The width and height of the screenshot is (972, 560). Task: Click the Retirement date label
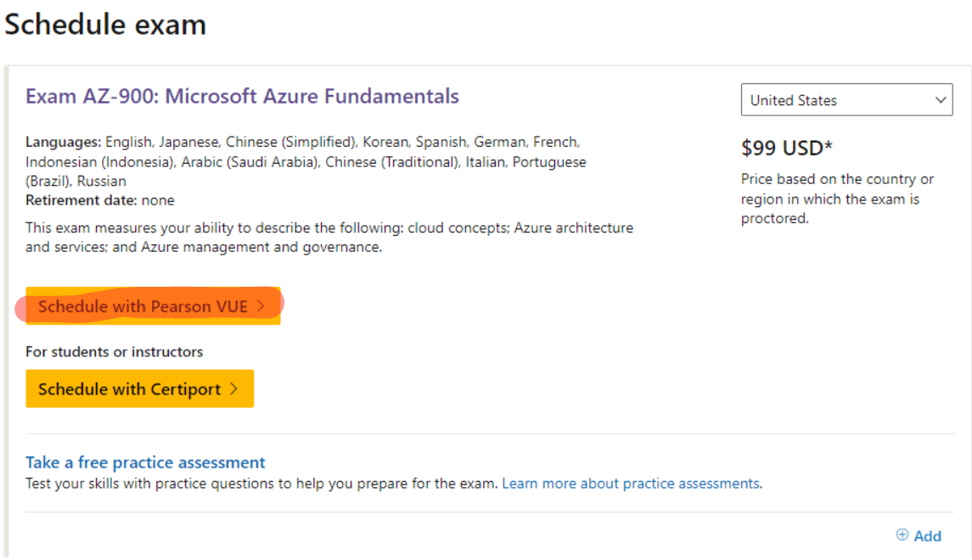(81, 201)
